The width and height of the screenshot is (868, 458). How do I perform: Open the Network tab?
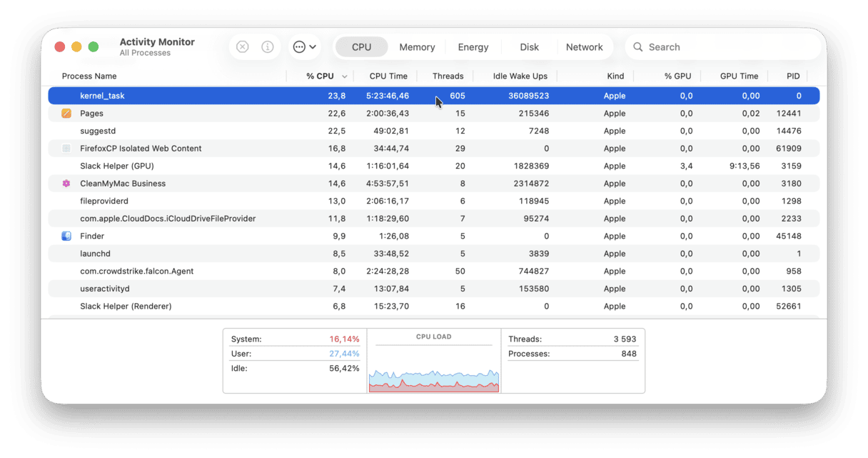(x=585, y=46)
